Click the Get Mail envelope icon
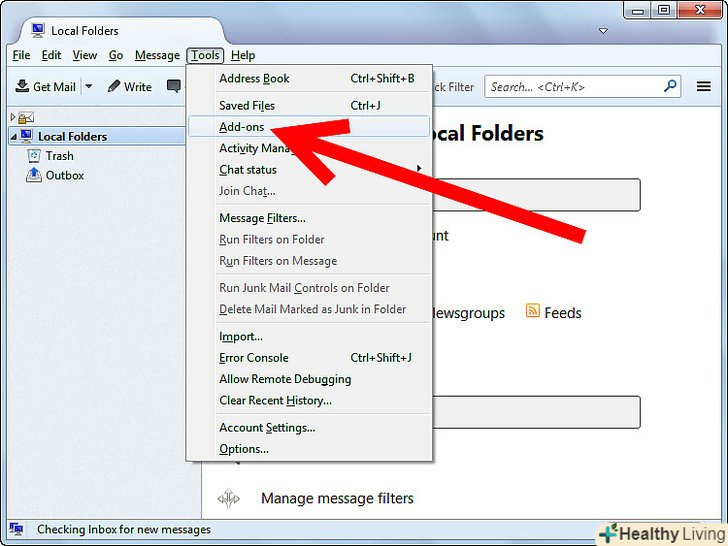Screen dimensions: 728x546 point(22,87)
